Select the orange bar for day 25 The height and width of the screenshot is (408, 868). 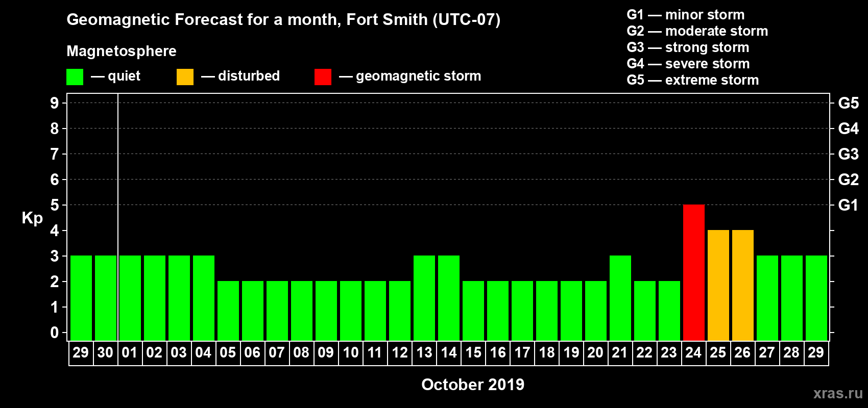(x=718, y=285)
